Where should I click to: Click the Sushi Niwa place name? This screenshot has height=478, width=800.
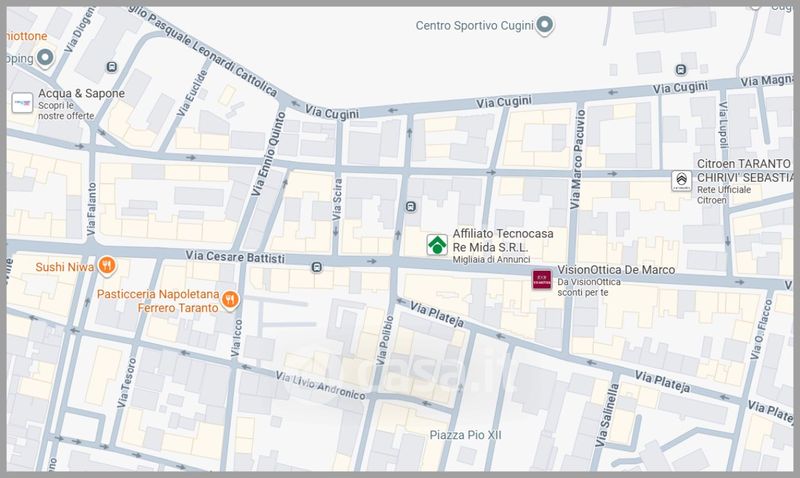tap(63, 267)
